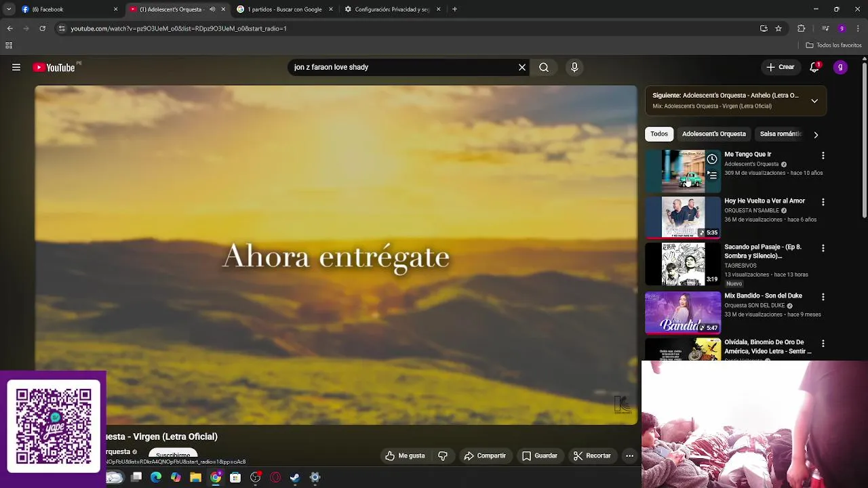Open the Todos los favoritos folder
Image resolution: width=868 pixels, height=488 pixels.
pyautogui.click(x=833, y=45)
